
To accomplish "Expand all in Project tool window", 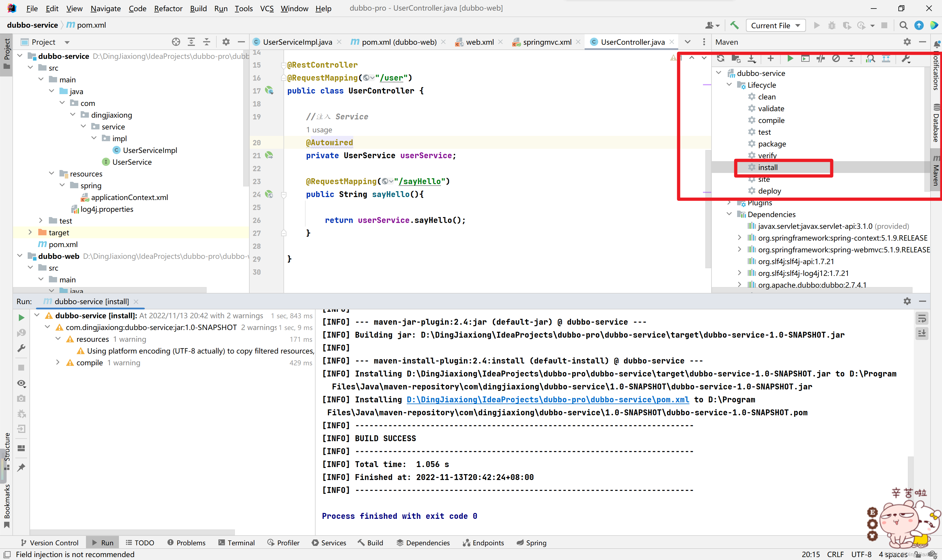I will pyautogui.click(x=192, y=42).
